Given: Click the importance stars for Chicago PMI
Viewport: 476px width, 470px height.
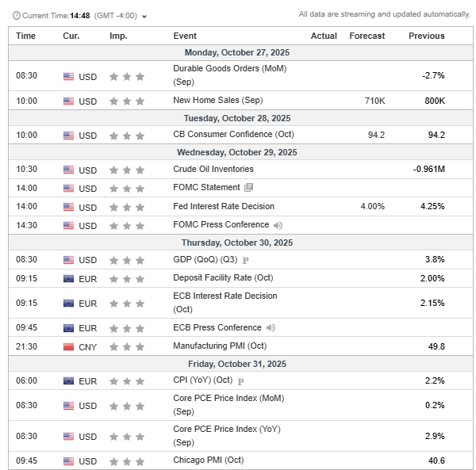Looking at the screenshot, I should tap(127, 461).
